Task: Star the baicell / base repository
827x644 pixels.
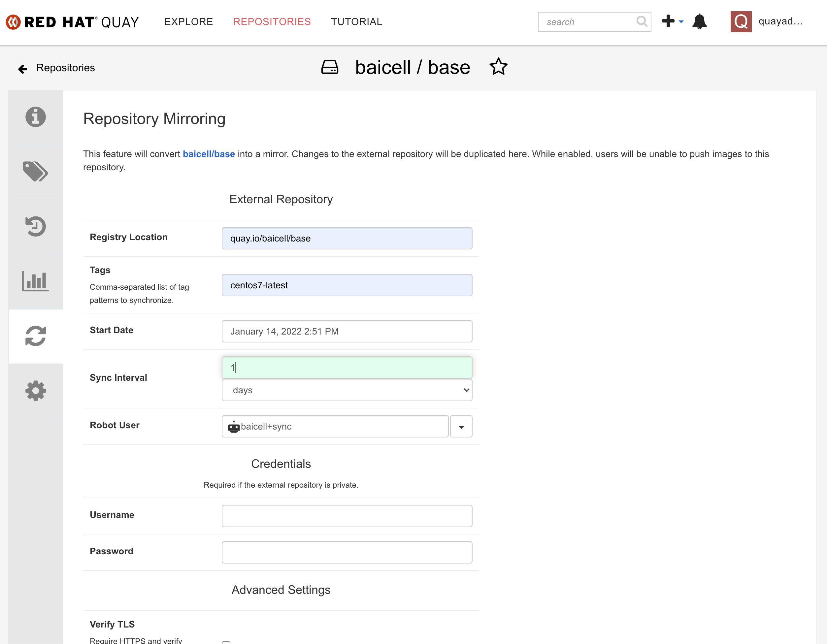Action: tap(498, 67)
